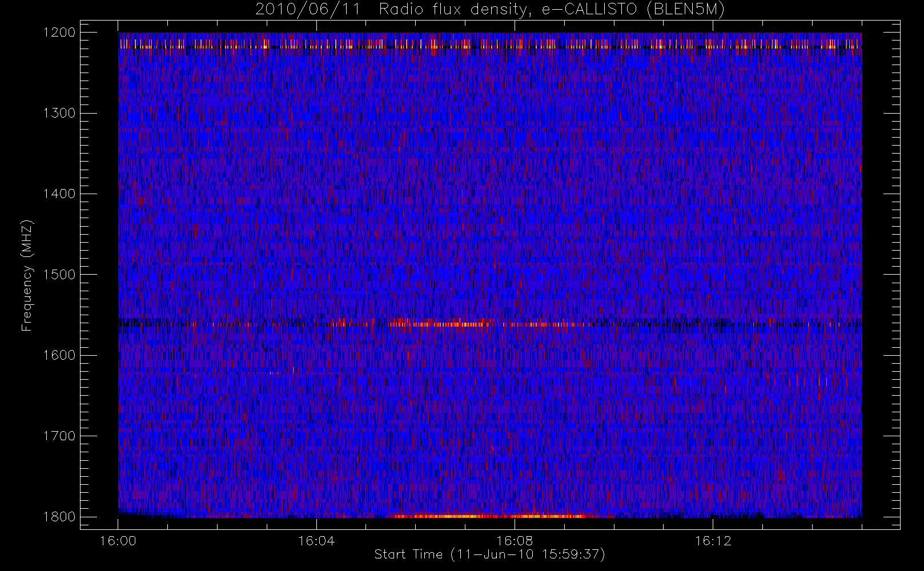Click the 1400 frequency tick label
This screenshot has height=571, width=924.
59,194
